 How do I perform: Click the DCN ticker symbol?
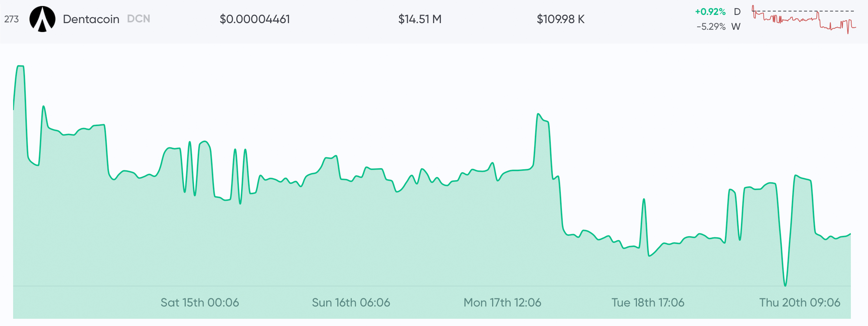[x=139, y=19]
